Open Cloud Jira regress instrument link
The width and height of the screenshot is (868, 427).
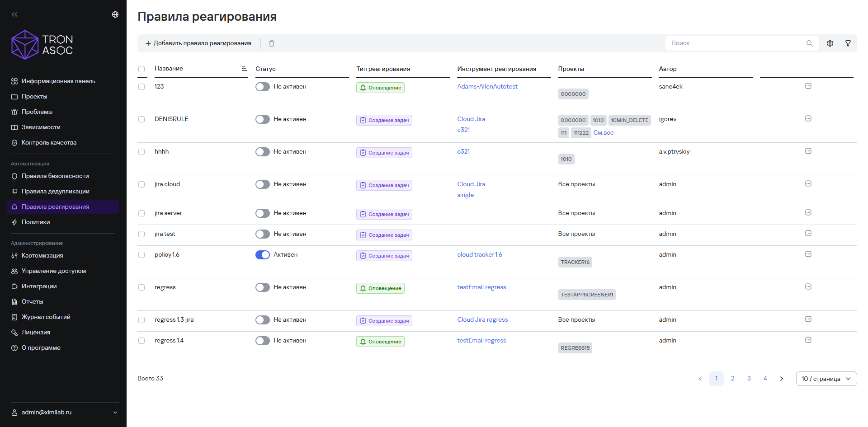(x=482, y=320)
